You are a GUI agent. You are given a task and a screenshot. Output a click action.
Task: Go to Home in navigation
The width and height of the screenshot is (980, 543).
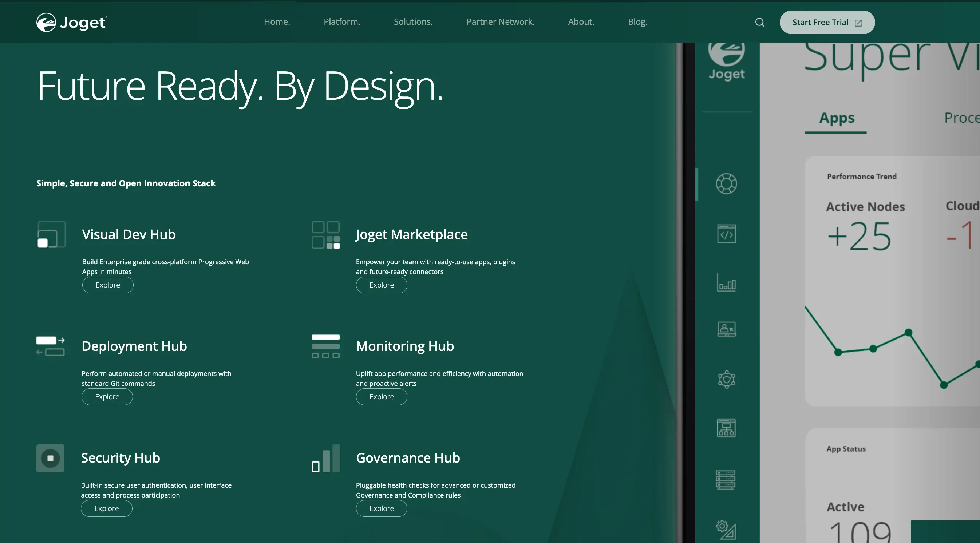point(277,22)
